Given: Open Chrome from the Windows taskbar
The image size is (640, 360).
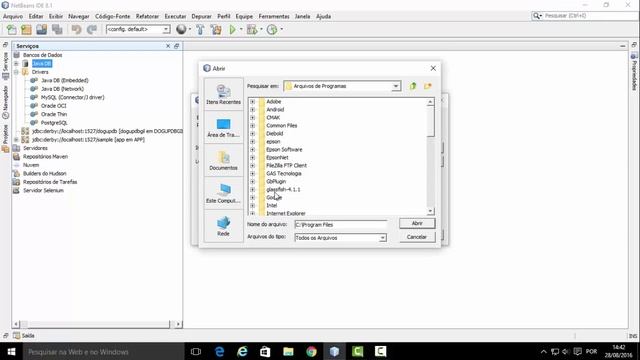Looking at the screenshot, I should tap(311, 351).
